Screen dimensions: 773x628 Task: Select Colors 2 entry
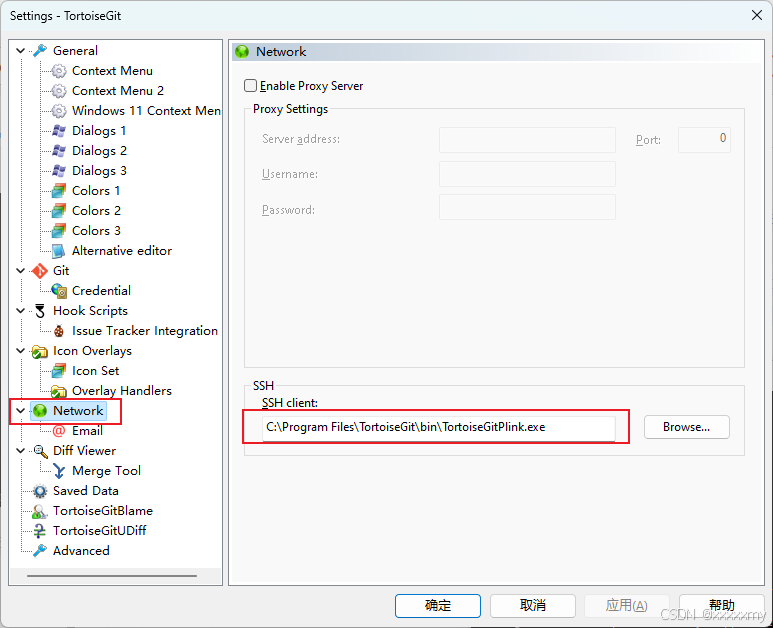[x=96, y=210]
